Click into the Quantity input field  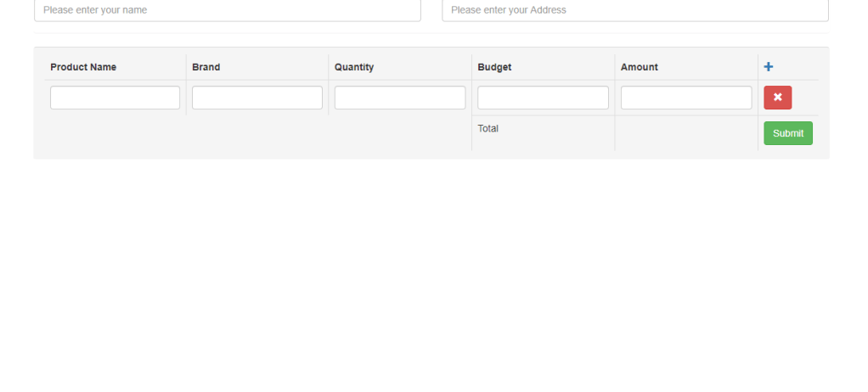pyautogui.click(x=400, y=98)
